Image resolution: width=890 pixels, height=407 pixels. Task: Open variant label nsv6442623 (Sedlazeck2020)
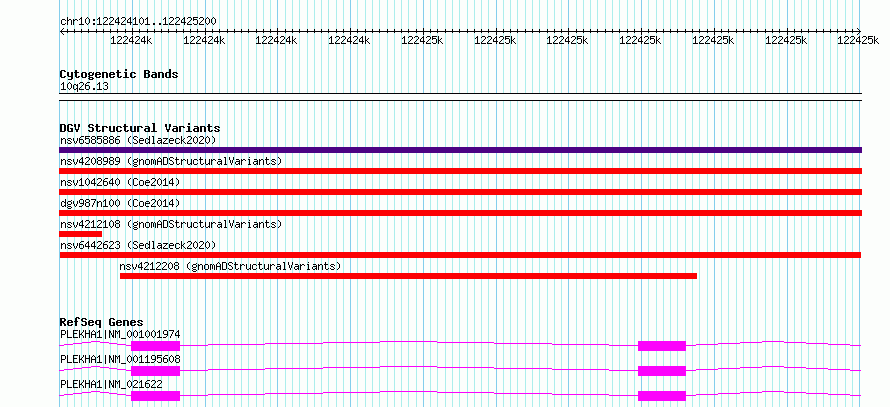(138, 245)
